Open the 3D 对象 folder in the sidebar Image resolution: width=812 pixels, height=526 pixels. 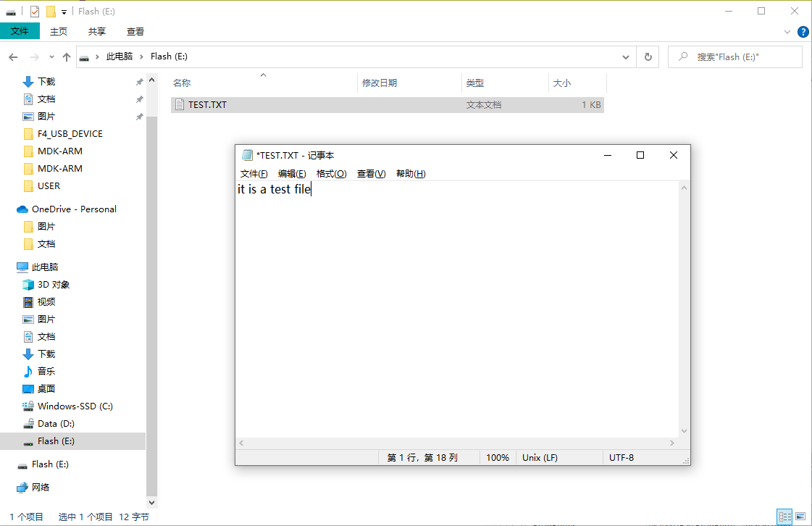tap(54, 285)
